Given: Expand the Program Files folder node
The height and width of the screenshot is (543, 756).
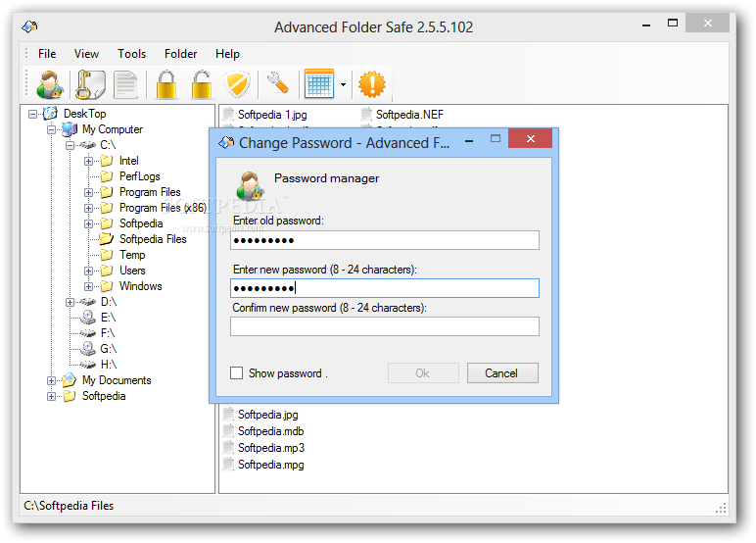Looking at the screenshot, I should (x=89, y=192).
